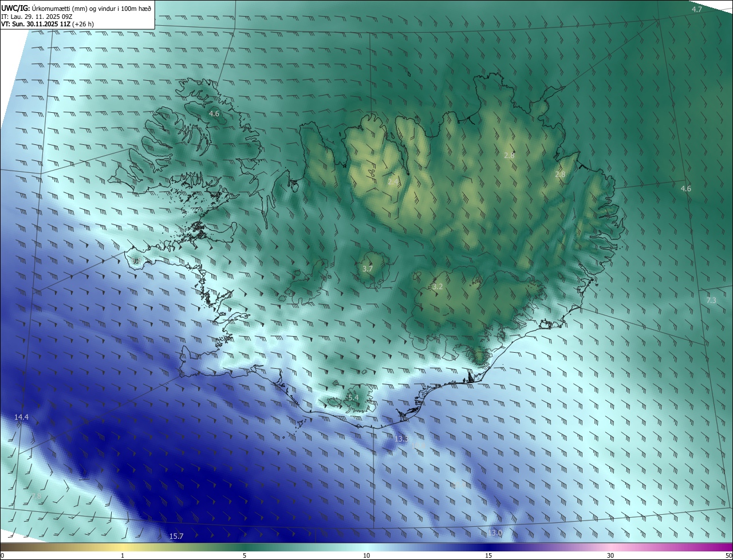Click the 2.4 value label
Image resolution: width=733 pixels, height=560 pixels.
click(x=393, y=182)
